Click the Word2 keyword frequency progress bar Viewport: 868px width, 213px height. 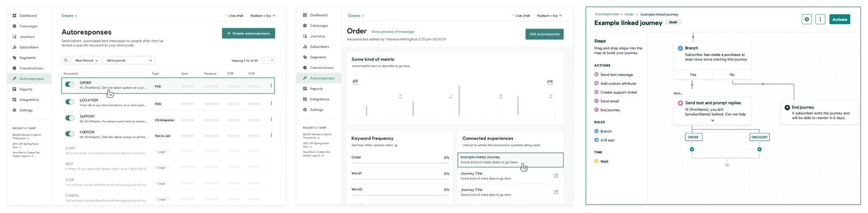coord(400,196)
